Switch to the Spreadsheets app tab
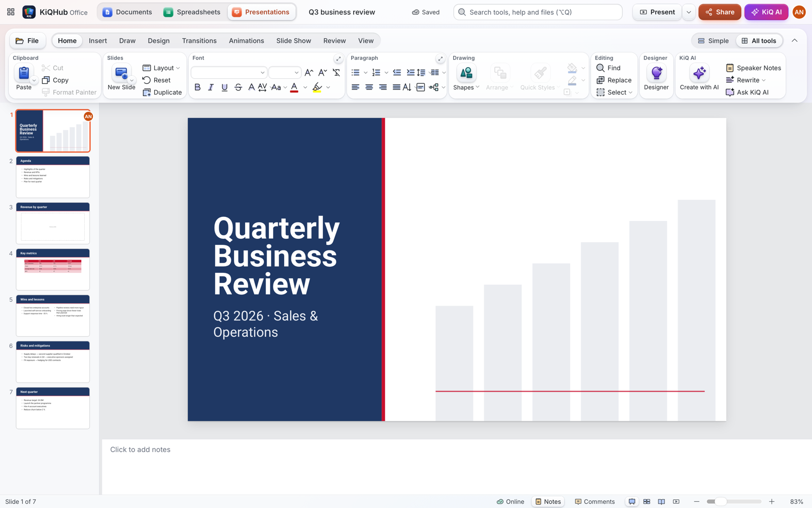Screen dimensions: 812x508 192,12
